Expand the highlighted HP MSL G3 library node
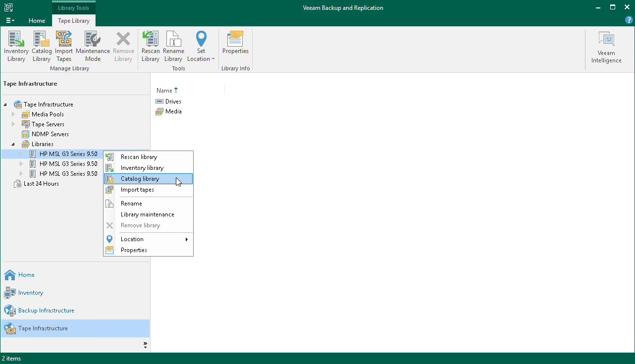 pyautogui.click(x=21, y=154)
